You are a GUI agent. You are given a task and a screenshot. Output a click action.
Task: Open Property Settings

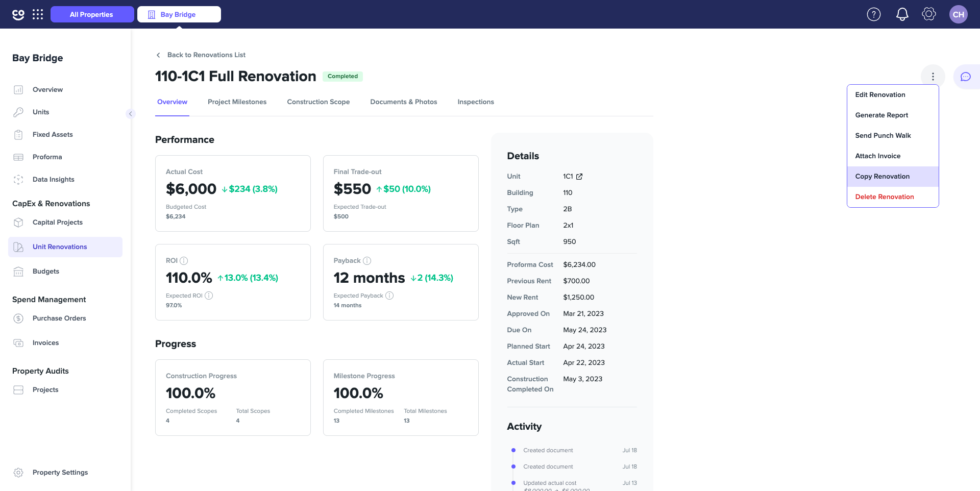click(x=65, y=473)
